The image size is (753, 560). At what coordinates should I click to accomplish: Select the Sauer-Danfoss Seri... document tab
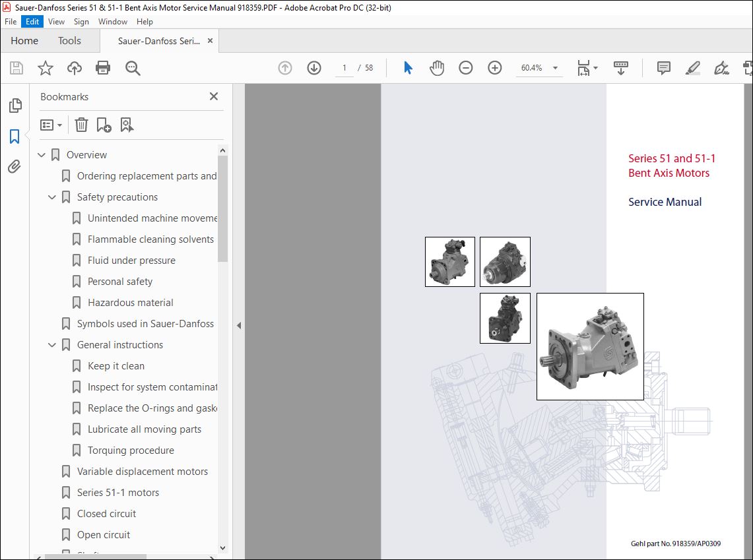159,42
